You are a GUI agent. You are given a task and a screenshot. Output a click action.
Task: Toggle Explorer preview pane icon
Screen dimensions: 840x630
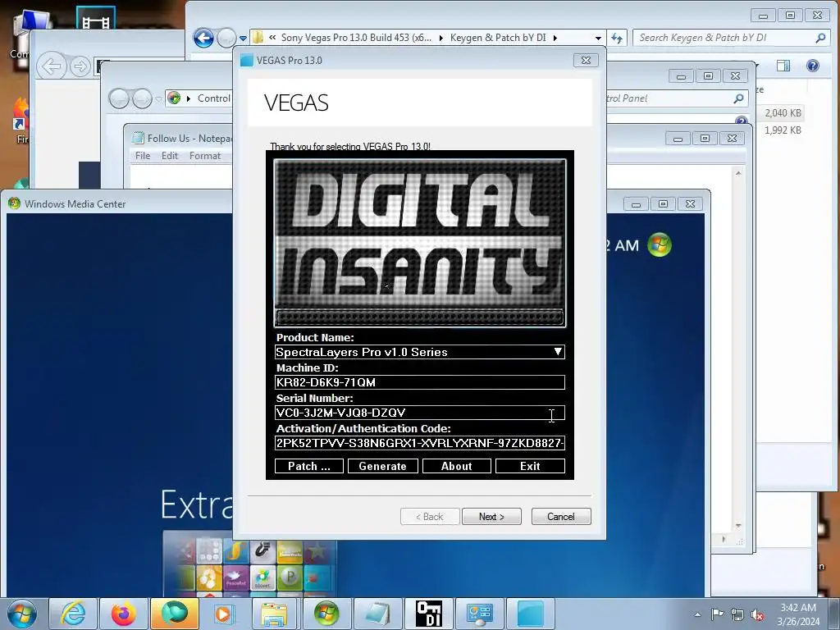point(783,66)
